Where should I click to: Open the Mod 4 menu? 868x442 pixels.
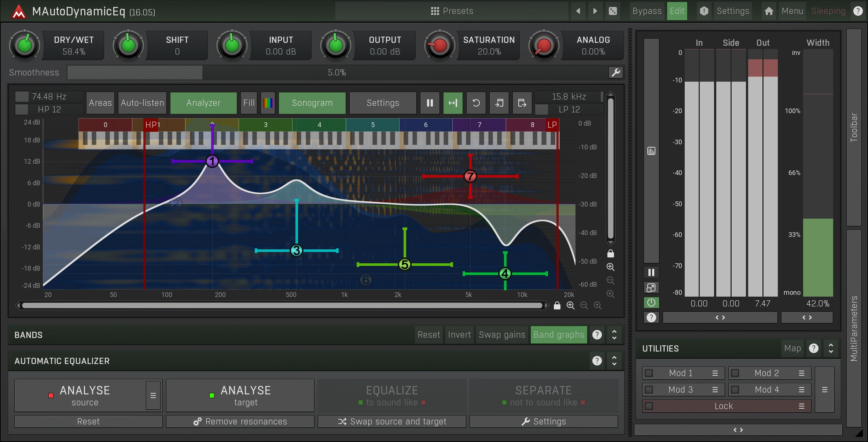coord(802,390)
